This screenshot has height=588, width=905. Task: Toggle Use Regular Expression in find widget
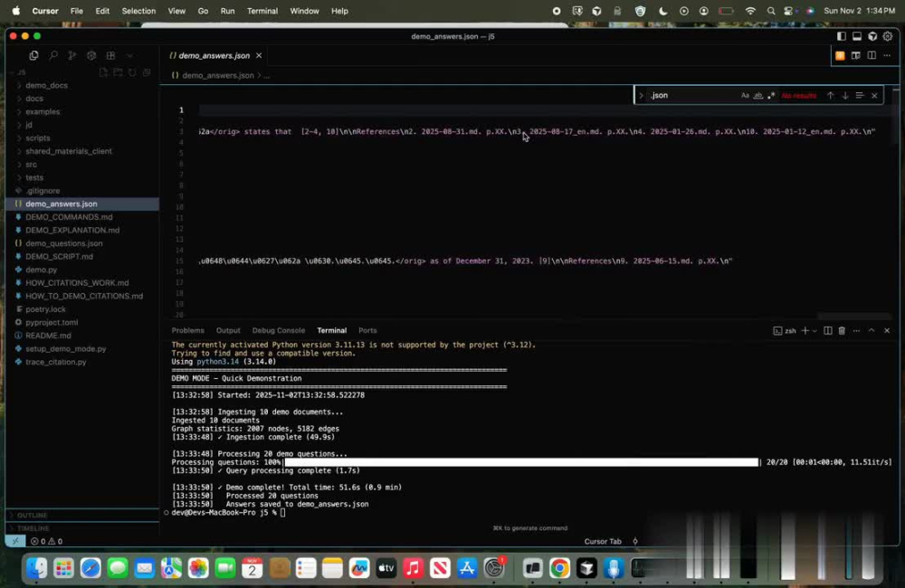[771, 95]
